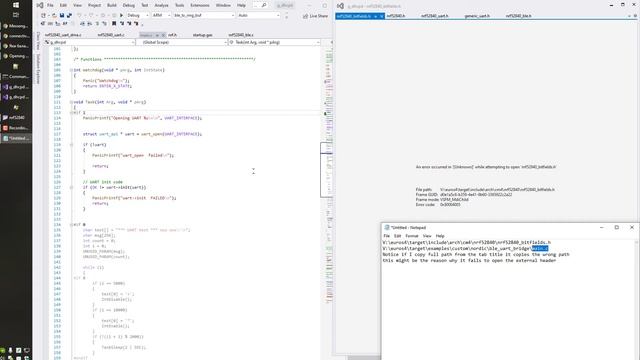Go to the next bookmark icon
The height and width of the screenshot is (360, 640).
coord(129,24)
